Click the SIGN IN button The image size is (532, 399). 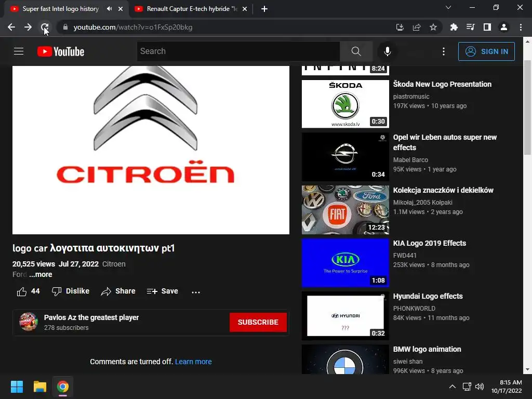486,51
